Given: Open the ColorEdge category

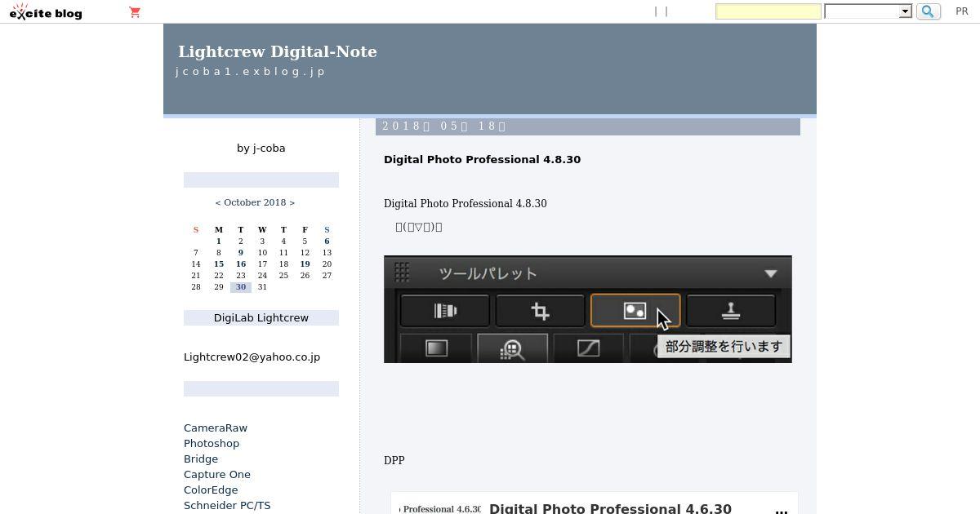Looking at the screenshot, I should (x=211, y=490).
